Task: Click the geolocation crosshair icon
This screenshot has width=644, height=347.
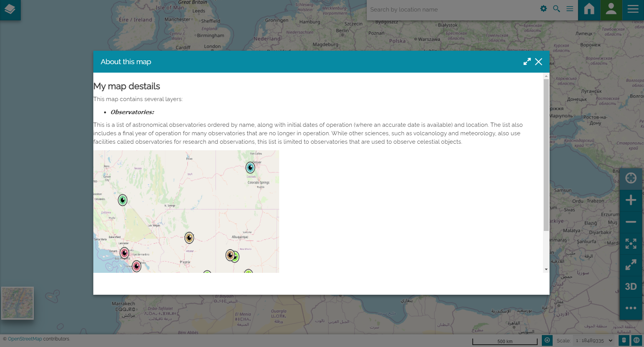Action: coord(631,178)
